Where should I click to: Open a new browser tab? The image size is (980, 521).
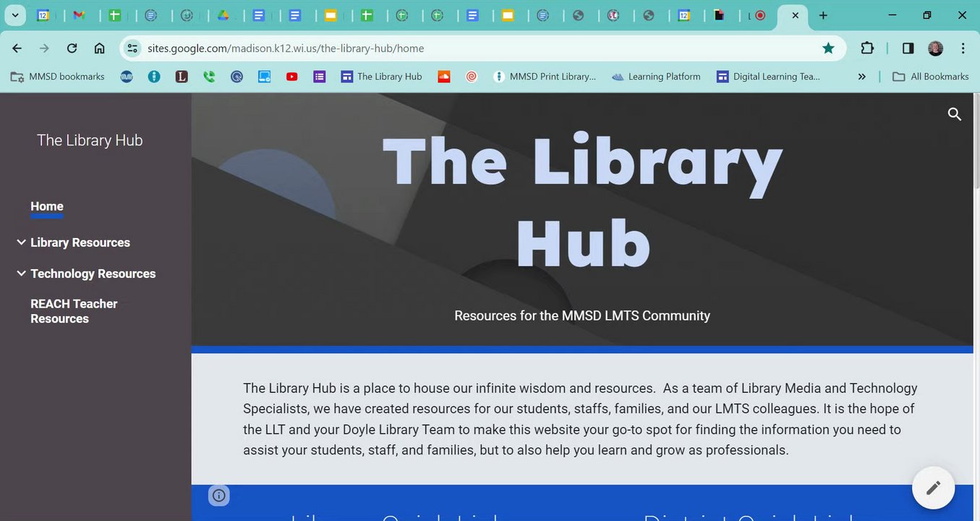point(823,15)
